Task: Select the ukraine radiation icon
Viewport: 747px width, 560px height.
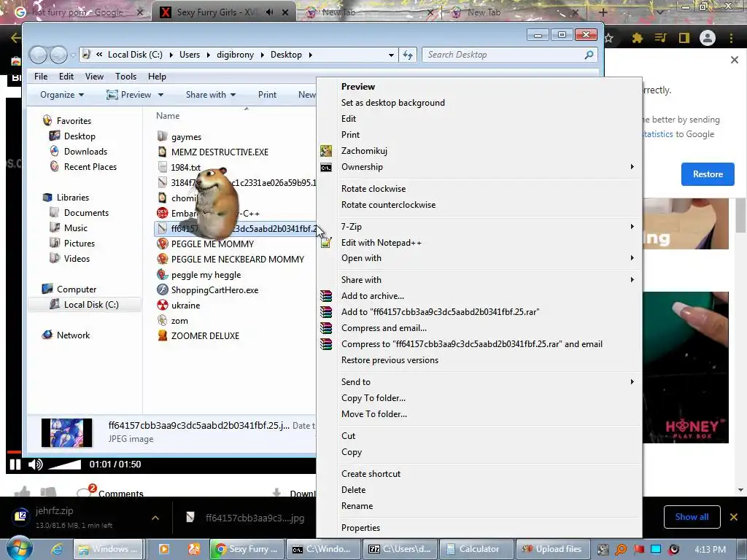Action: tap(163, 306)
